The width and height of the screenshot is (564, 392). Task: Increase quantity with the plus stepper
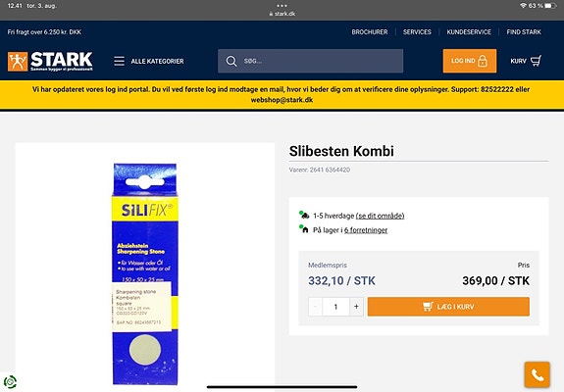coord(356,307)
